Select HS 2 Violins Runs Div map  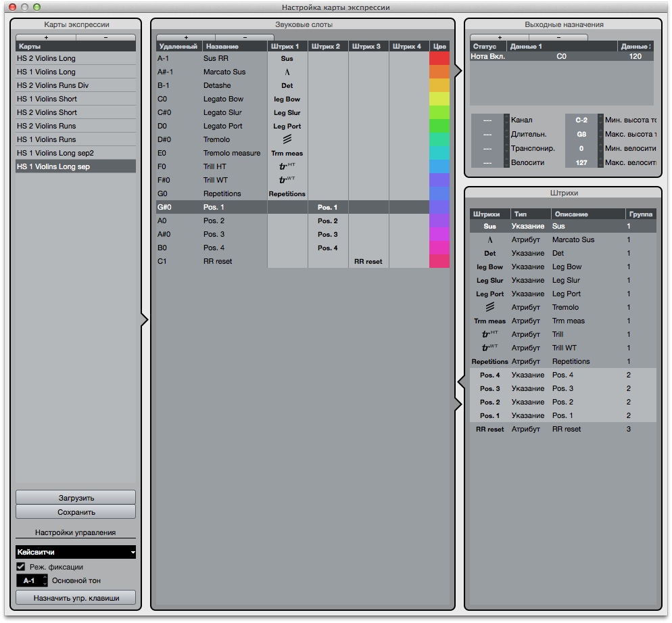[76, 85]
